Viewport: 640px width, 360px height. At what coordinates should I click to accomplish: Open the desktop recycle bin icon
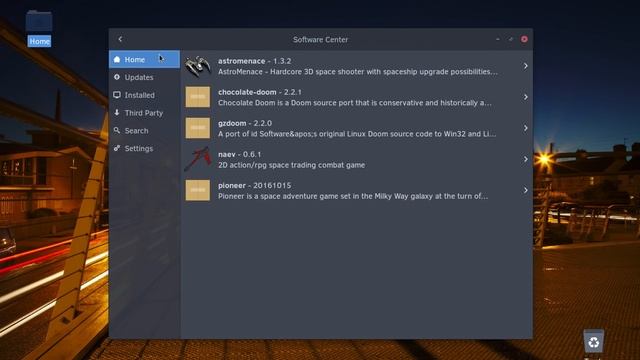pos(593,341)
